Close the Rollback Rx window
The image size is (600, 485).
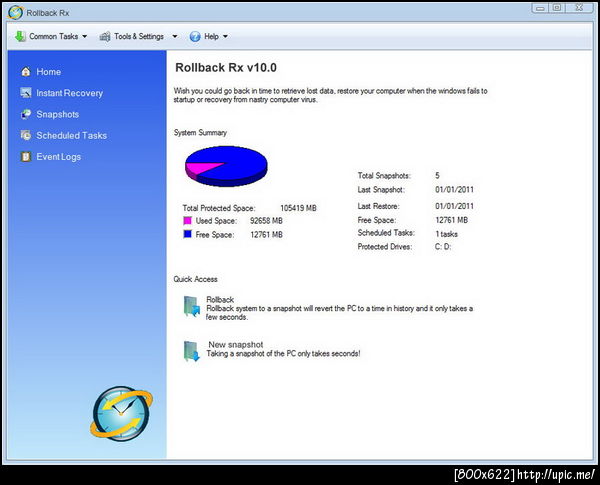point(579,8)
